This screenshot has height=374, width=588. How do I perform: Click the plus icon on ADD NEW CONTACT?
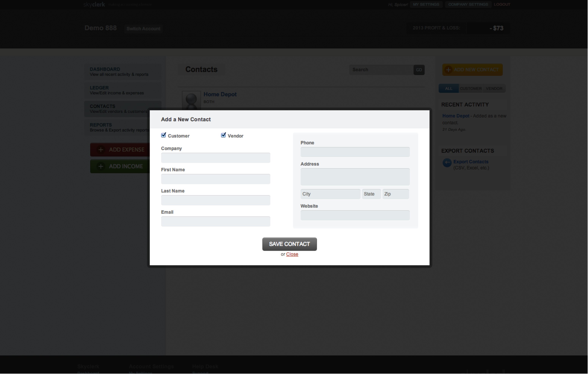(x=448, y=70)
